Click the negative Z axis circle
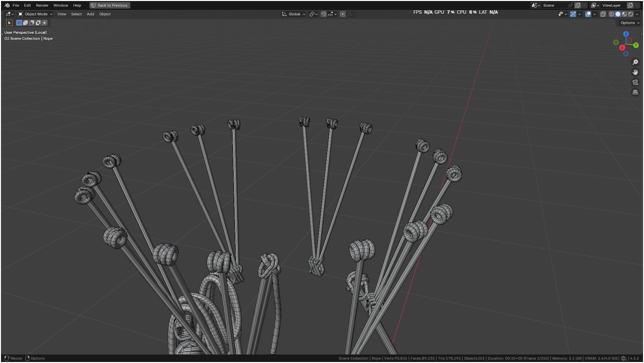 pyautogui.click(x=626, y=53)
